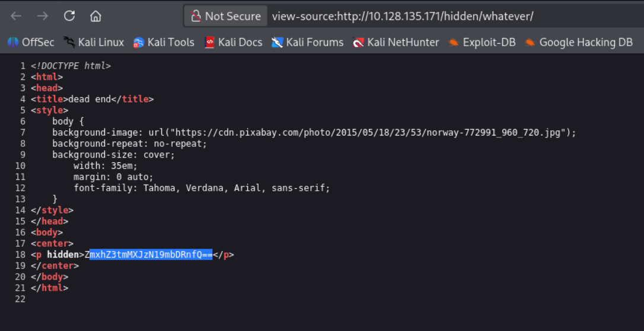Open the Kali Tools bookmark
This screenshot has width=644, height=331.
click(164, 42)
